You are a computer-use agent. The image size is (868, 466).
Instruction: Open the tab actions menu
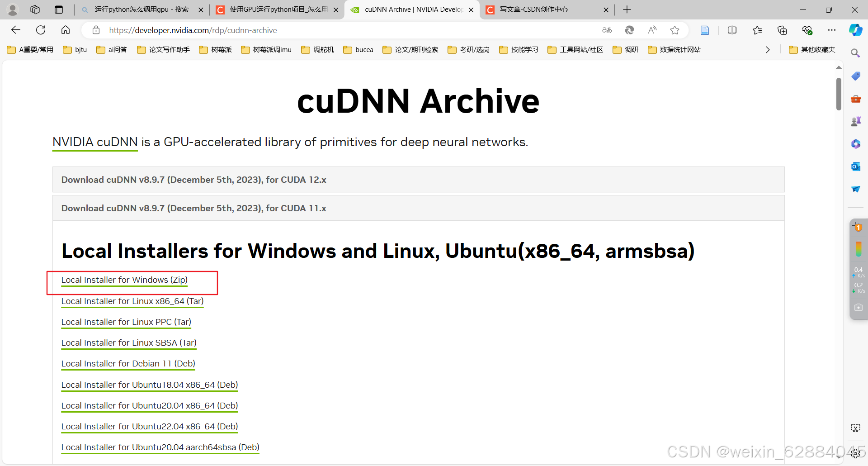click(x=59, y=10)
